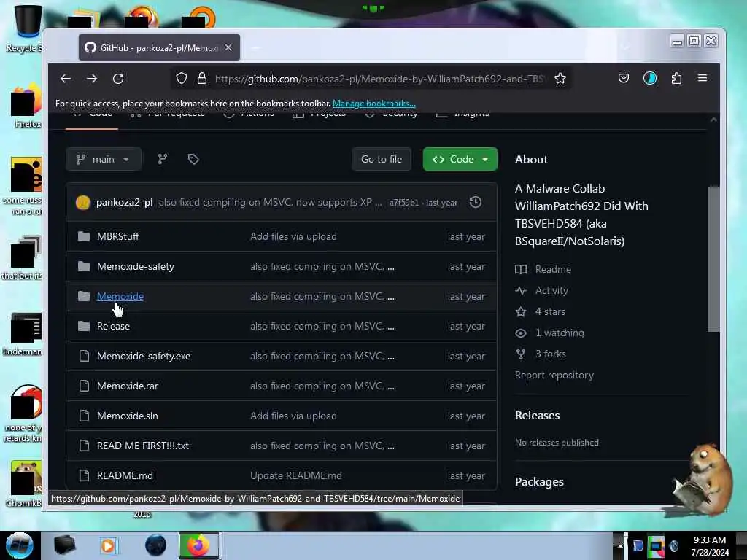
Task: Open the media player taskbar icon
Action: coord(108,545)
